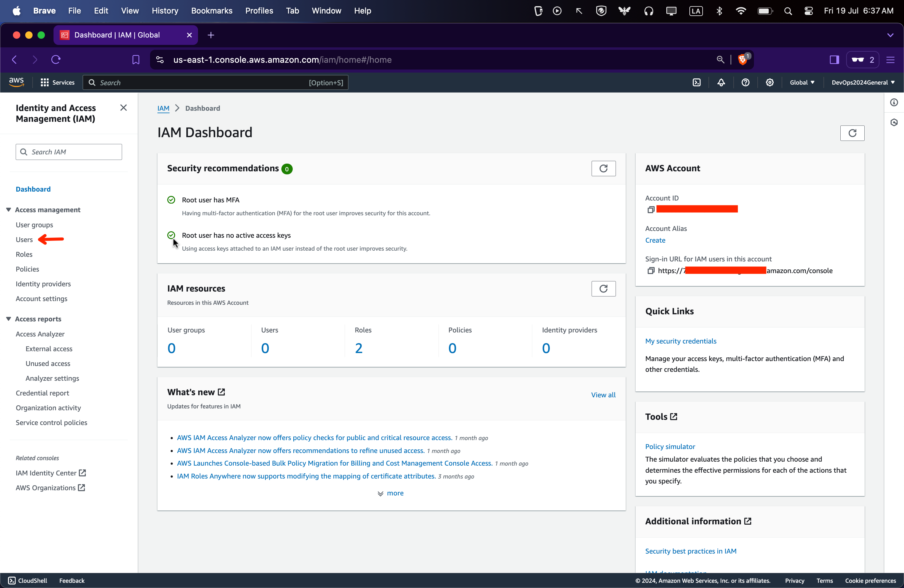Open macOS Control Center

pos(808,11)
